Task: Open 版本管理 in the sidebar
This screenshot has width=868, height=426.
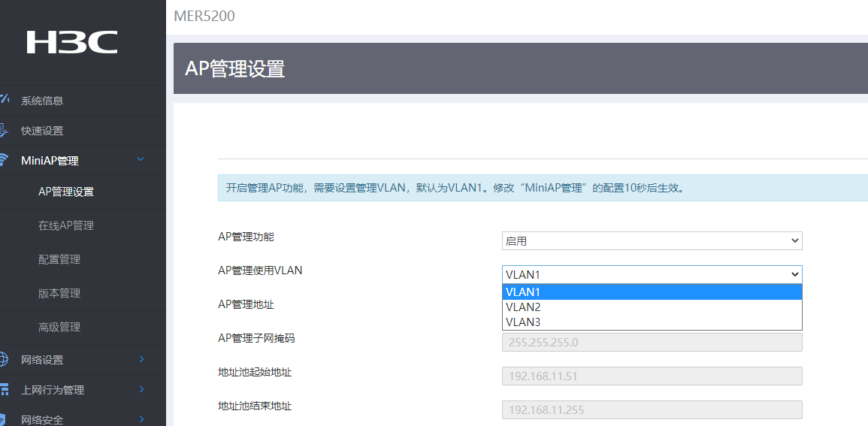Action: pyautogui.click(x=59, y=293)
